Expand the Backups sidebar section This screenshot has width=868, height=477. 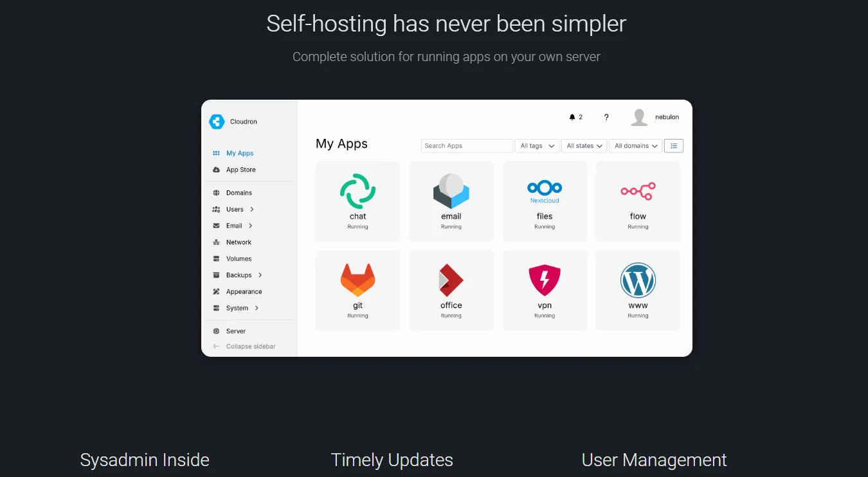pyautogui.click(x=260, y=275)
